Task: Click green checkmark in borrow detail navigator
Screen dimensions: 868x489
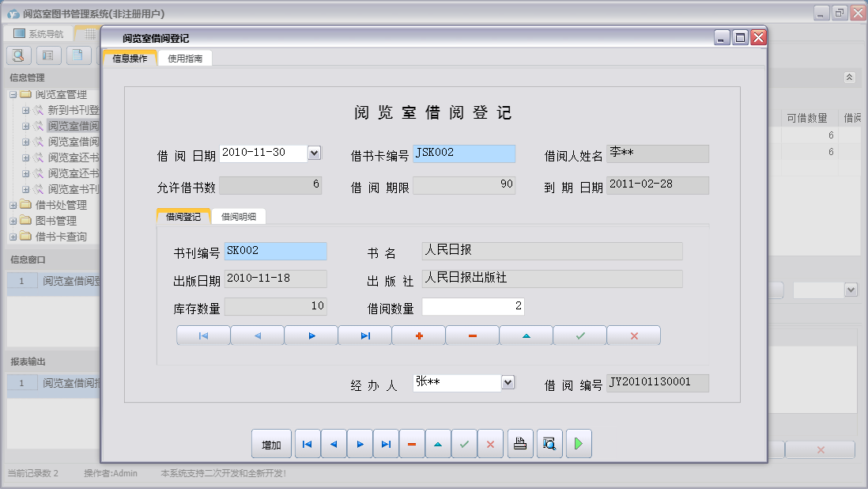Action: (580, 335)
